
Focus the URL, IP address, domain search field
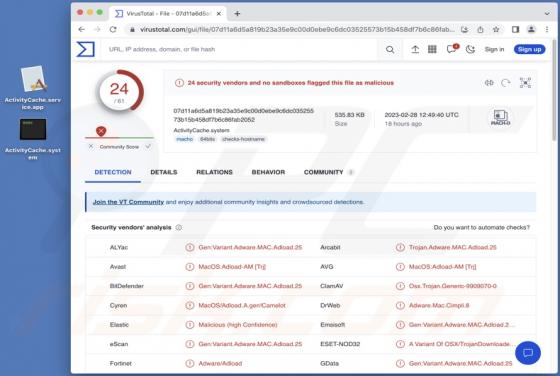(239, 49)
